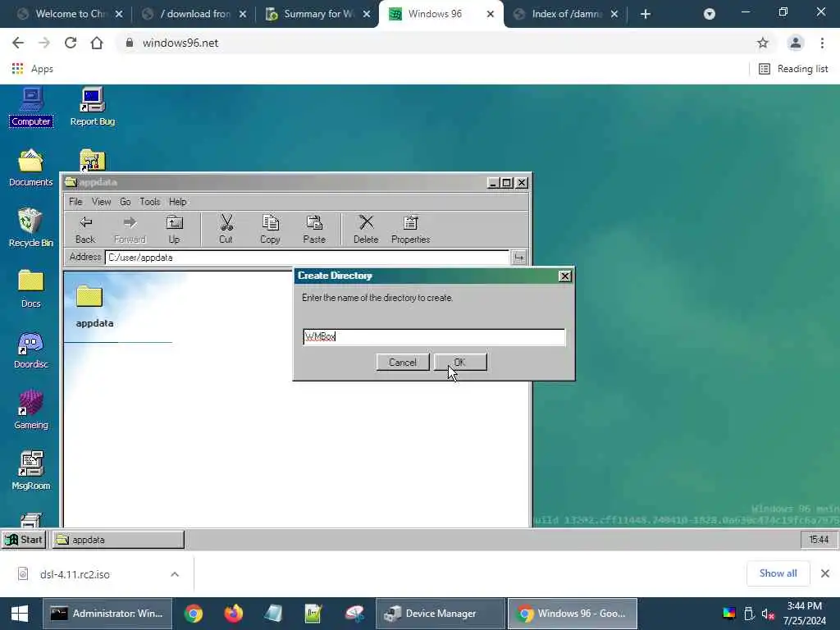Launch the Gameing shortcut
Image resolution: width=840 pixels, height=630 pixels.
[31, 410]
